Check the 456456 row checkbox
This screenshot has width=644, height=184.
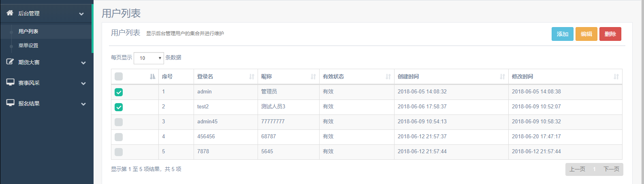pyautogui.click(x=119, y=137)
